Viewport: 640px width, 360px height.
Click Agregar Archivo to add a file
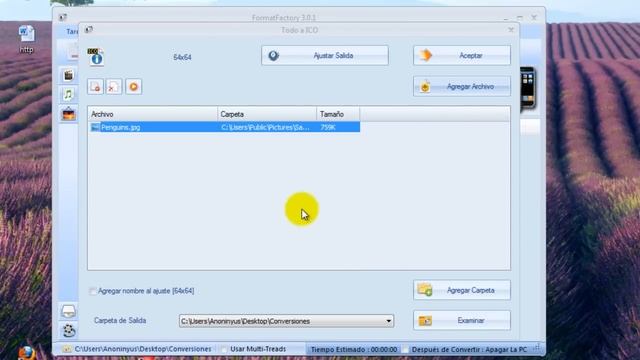pyautogui.click(x=462, y=87)
